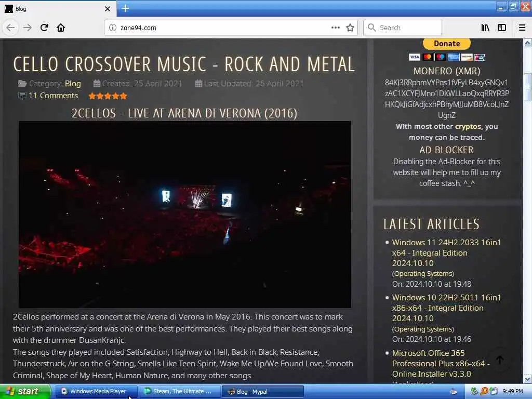Play the 2Cellos Arena di Verona video
The image size is (532, 399).
click(x=185, y=215)
